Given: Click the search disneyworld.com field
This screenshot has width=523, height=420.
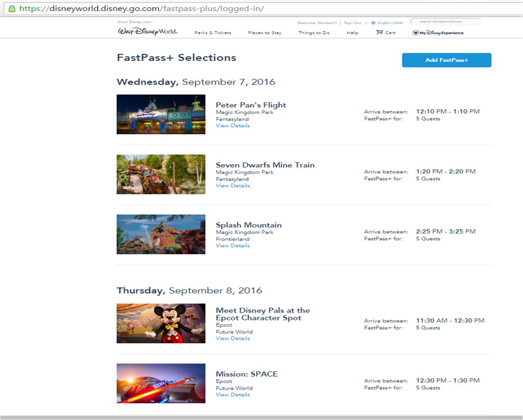Looking at the screenshot, I should point(445,22).
